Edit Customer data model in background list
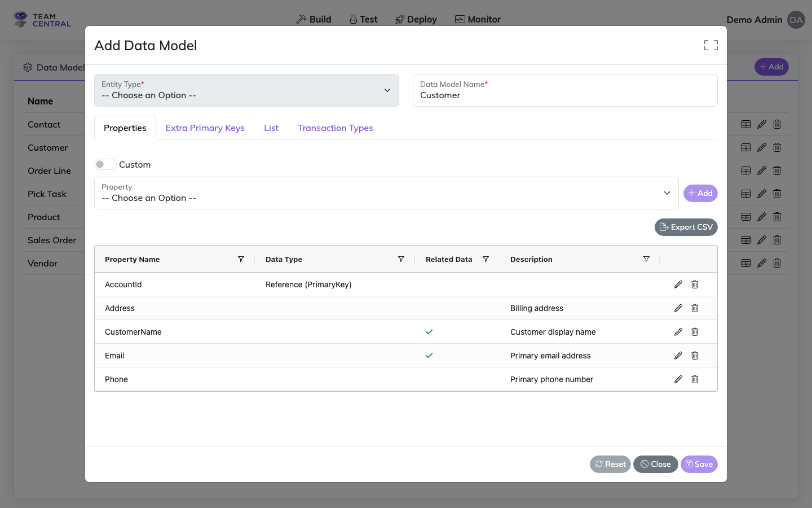This screenshot has height=508, width=812. (762, 147)
